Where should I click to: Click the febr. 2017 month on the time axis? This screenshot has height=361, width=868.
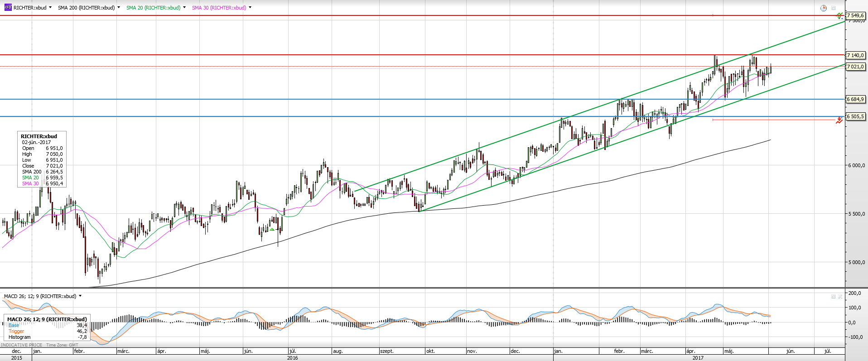pos(619,351)
